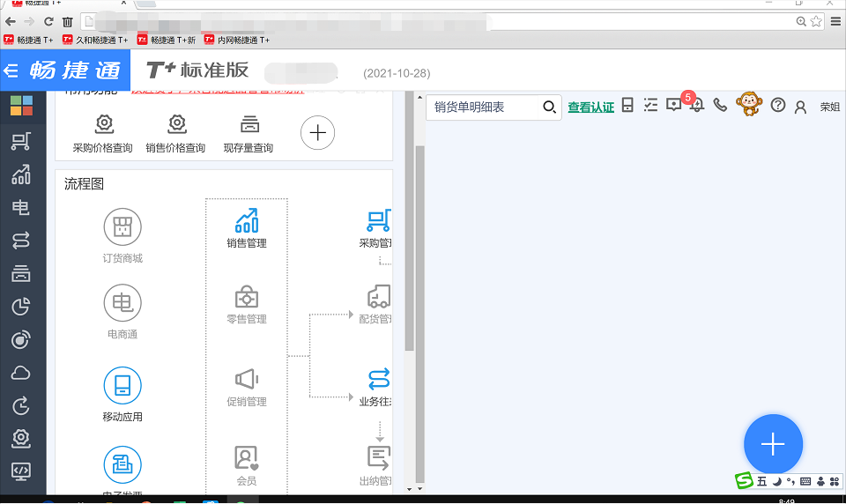Image resolution: width=846 pixels, height=504 pixels.
Task: Open 订货商城 in the flowchart
Action: 122,236
